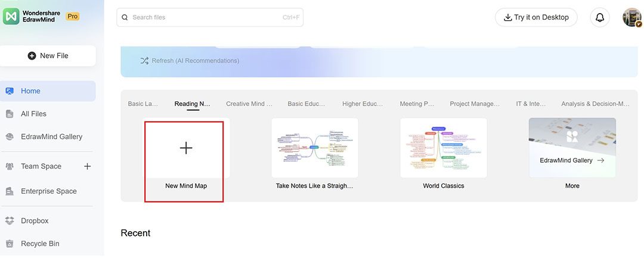Click the More label under gallery card
Screen dimensions: 644x264
(572, 186)
